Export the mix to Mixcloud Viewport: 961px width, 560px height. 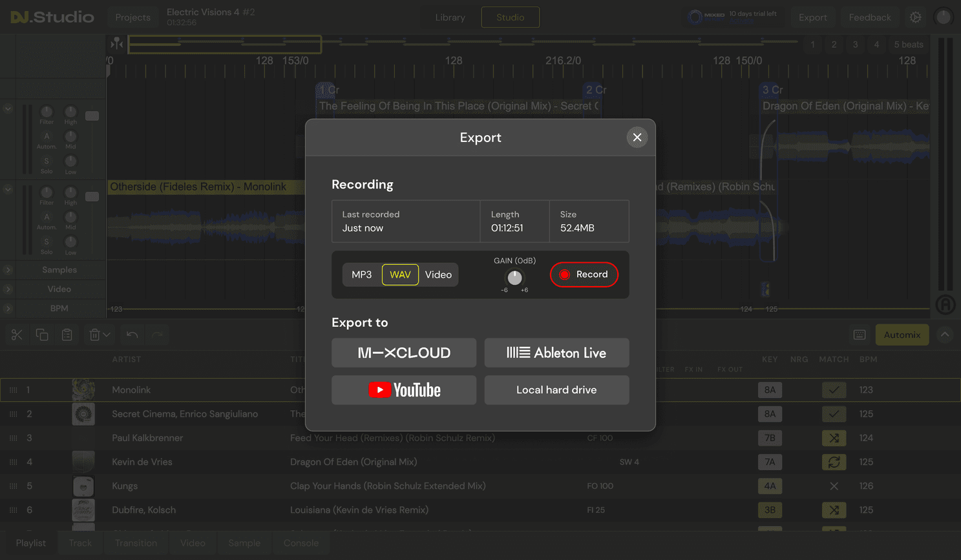404,353
